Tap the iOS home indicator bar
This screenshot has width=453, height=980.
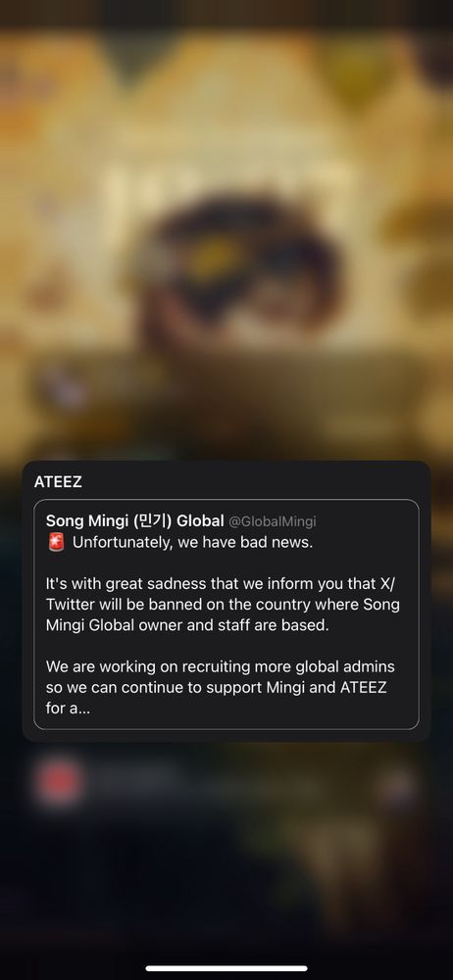click(226, 968)
